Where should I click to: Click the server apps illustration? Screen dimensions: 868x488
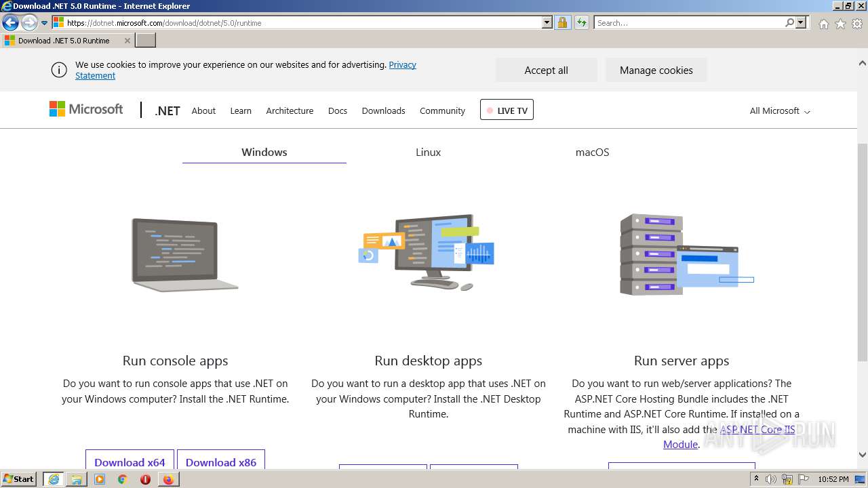686,254
